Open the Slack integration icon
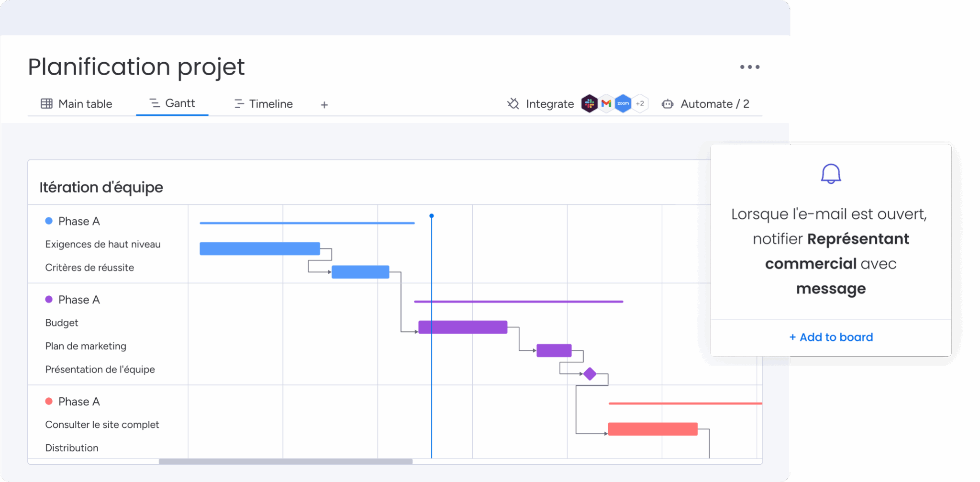The height and width of the screenshot is (482, 980). pyautogui.click(x=590, y=103)
